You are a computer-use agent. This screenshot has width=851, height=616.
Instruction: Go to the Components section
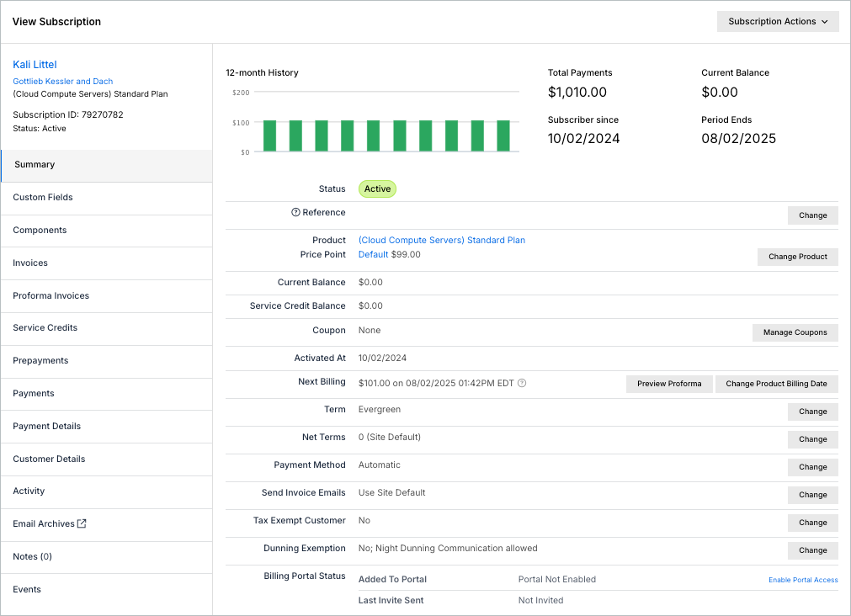click(107, 231)
